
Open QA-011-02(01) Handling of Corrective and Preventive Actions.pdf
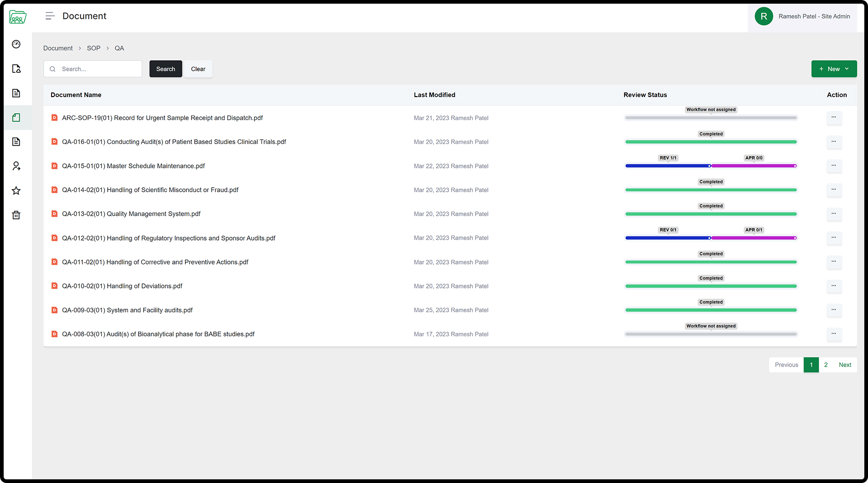tap(155, 262)
